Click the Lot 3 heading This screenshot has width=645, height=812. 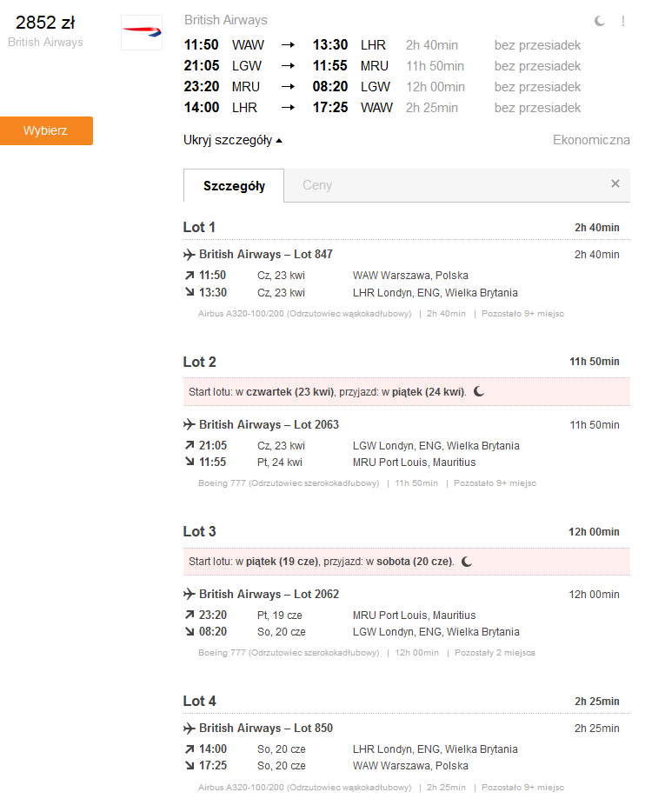point(199,532)
